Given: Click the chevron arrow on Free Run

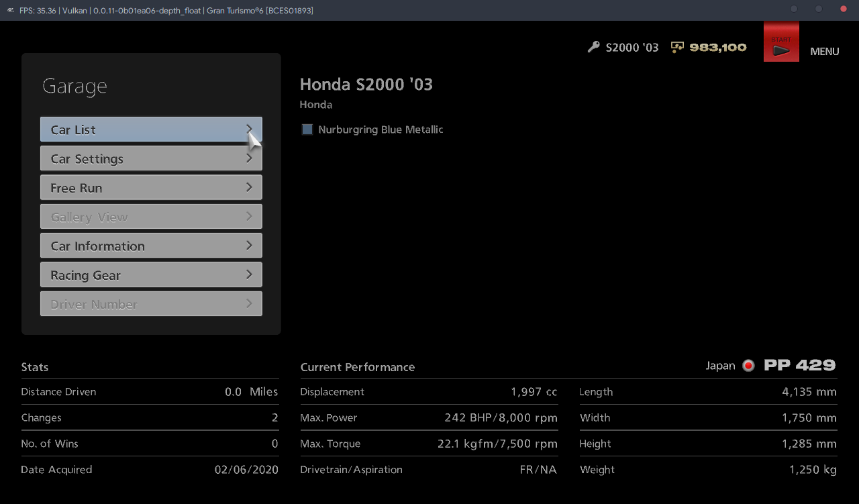Looking at the screenshot, I should click(x=249, y=187).
